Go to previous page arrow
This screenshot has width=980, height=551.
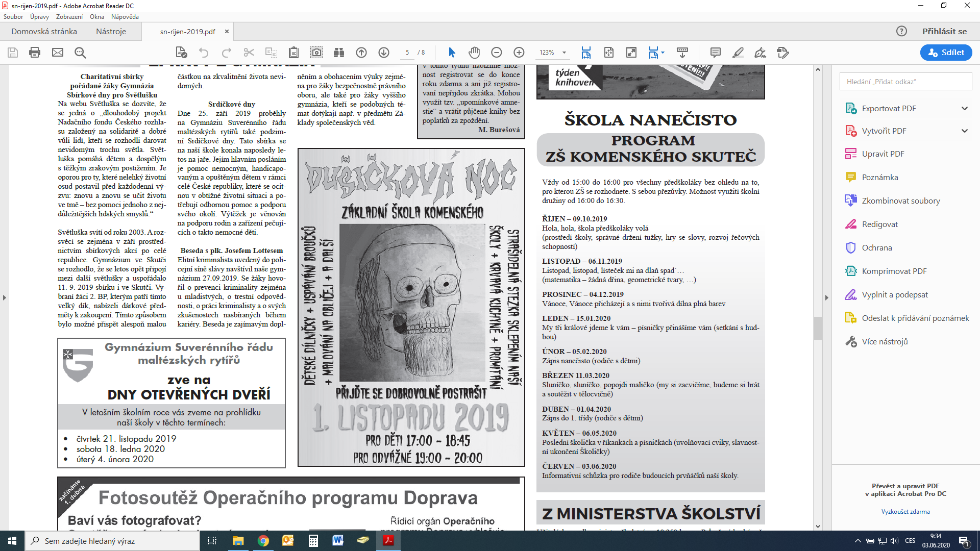point(361,53)
